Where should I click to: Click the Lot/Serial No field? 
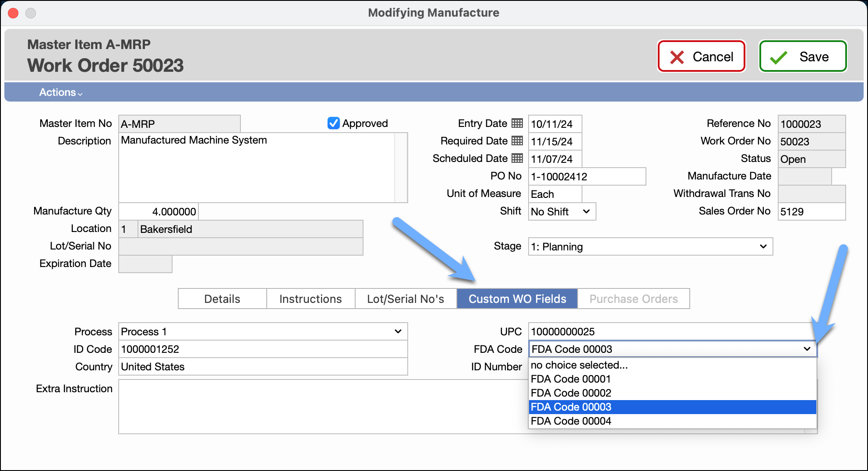coord(240,246)
